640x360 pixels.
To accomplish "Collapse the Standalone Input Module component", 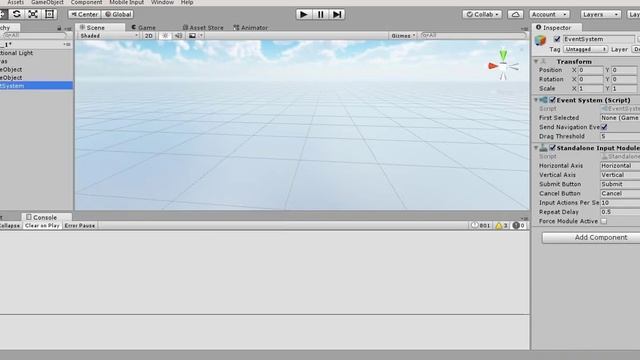I will 536,148.
